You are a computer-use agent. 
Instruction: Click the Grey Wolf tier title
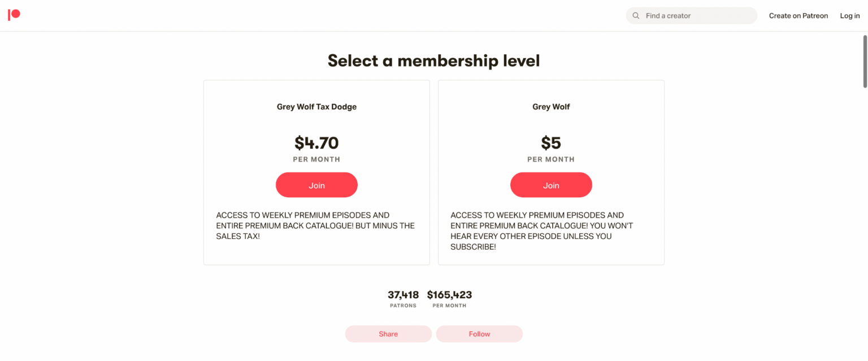pos(551,106)
